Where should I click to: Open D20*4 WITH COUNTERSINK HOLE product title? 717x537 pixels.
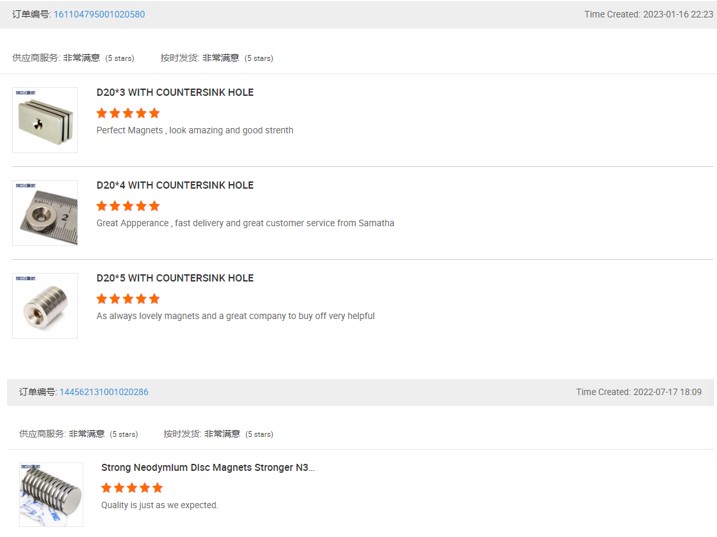click(x=175, y=185)
